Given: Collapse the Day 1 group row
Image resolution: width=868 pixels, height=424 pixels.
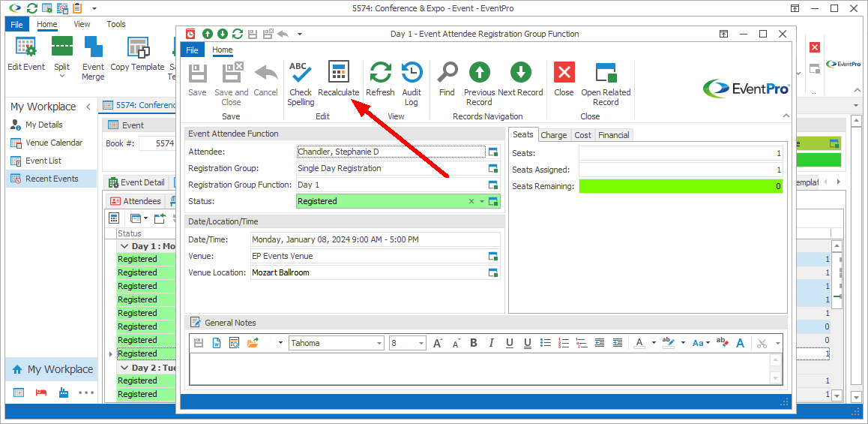Looking at the screenshot, I should pos(124,246).
